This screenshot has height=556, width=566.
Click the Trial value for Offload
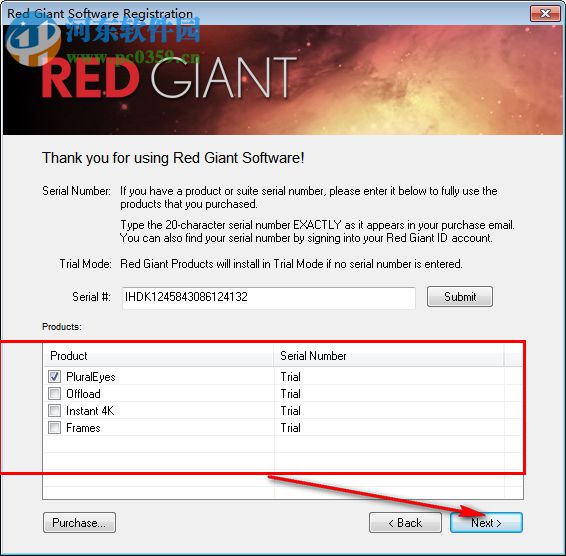coord(291,394)
